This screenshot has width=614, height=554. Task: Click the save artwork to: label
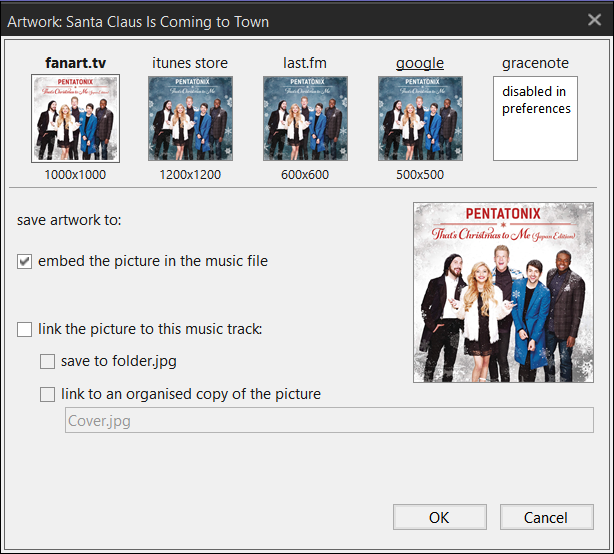coord(69,220)
